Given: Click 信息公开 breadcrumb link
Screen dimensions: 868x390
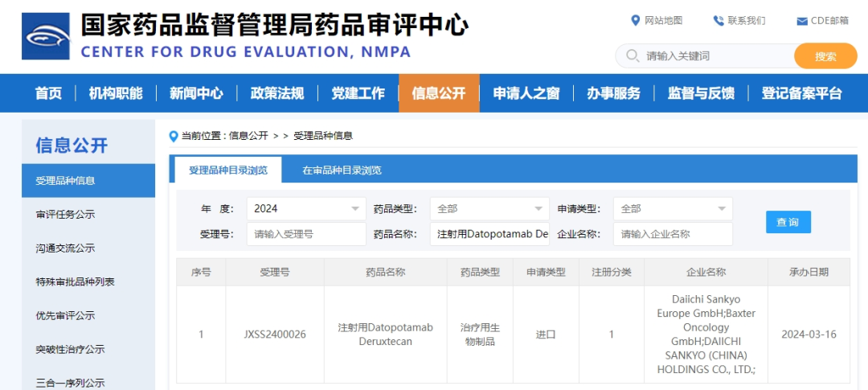Looking at the screenshot, I should point(248,136).
